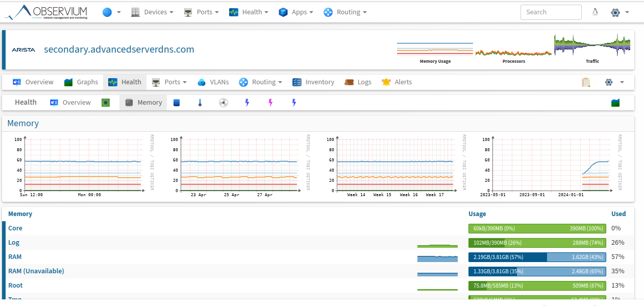Screen dimensions: 644x306
Task: Click the blue Storage database icon
Action: (177, 103)
